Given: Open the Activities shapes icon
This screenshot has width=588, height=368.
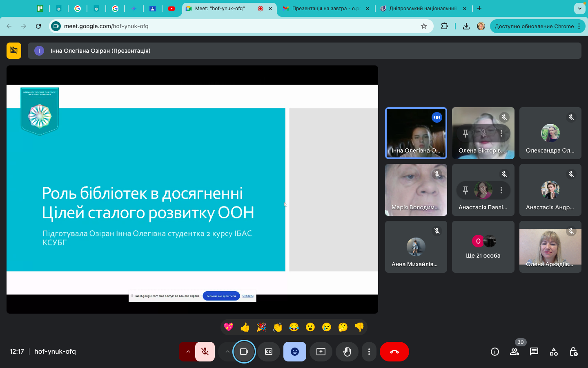Looking at the screenshot, I should pos(554,352).
